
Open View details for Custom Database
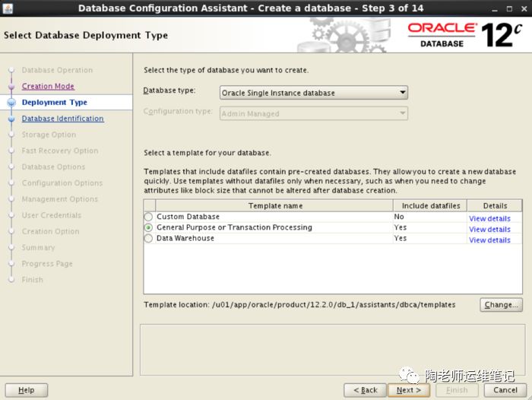click(489, 218)
